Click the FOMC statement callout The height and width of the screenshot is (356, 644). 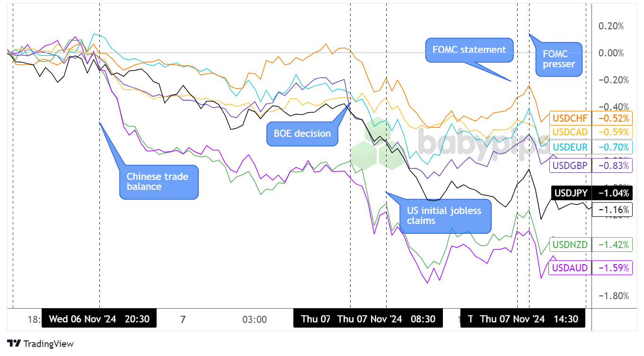coord(469,50)
